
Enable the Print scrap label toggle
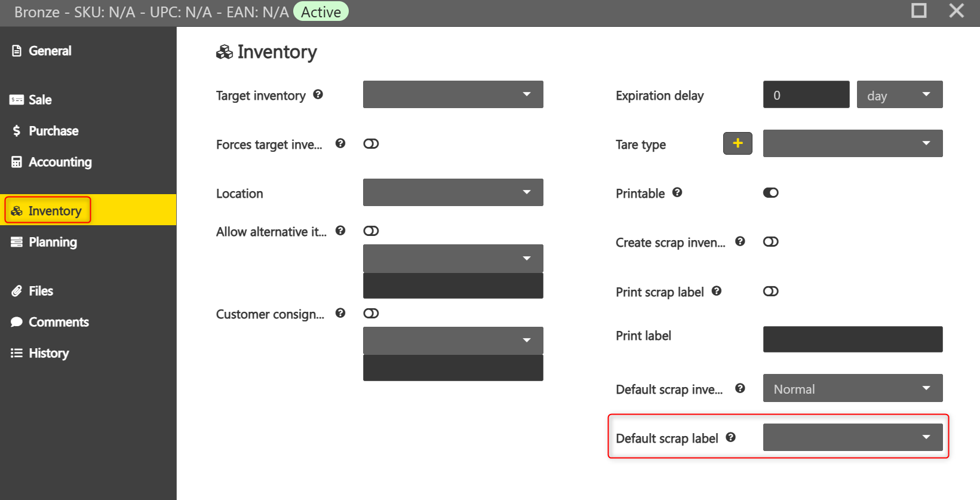point(771,292)
